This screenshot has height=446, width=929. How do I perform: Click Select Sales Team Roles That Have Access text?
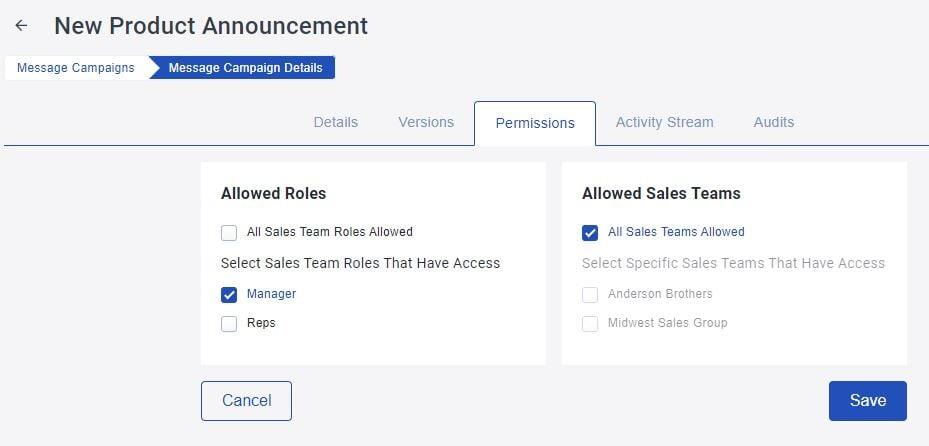(360, 263)
